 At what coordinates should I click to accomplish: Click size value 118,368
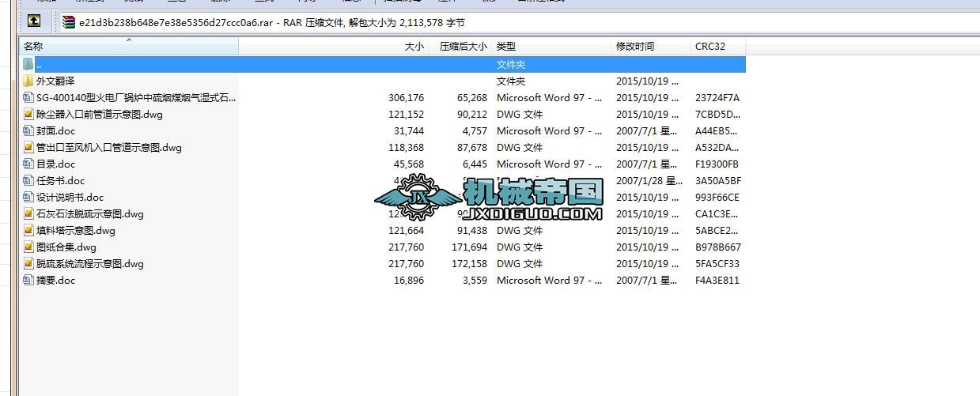click(x=407, y=147)
